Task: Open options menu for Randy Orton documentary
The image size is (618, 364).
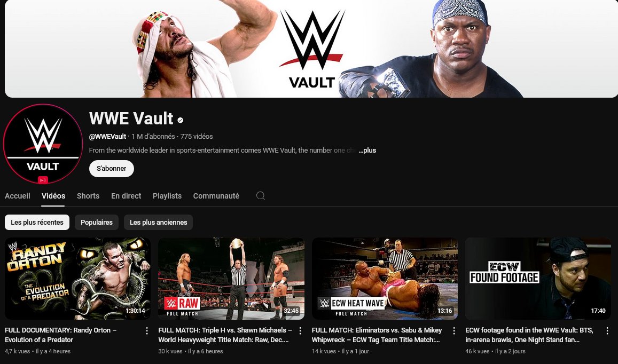Action: pyautogui.click(x=146, y=330)
